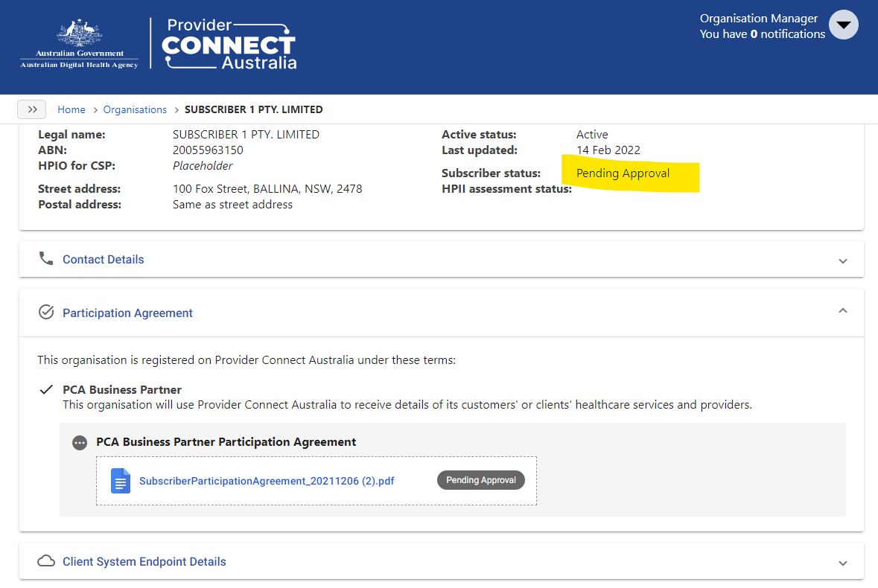Click the checkmark circle icon for Participation Agreement
Viewport: 878px width, 588px height.
click(46, 312)
